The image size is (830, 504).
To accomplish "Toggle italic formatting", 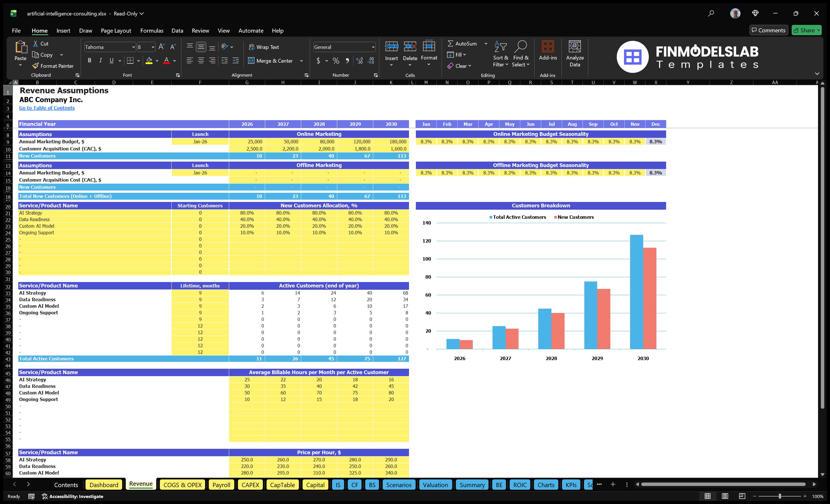I will 100,60.
